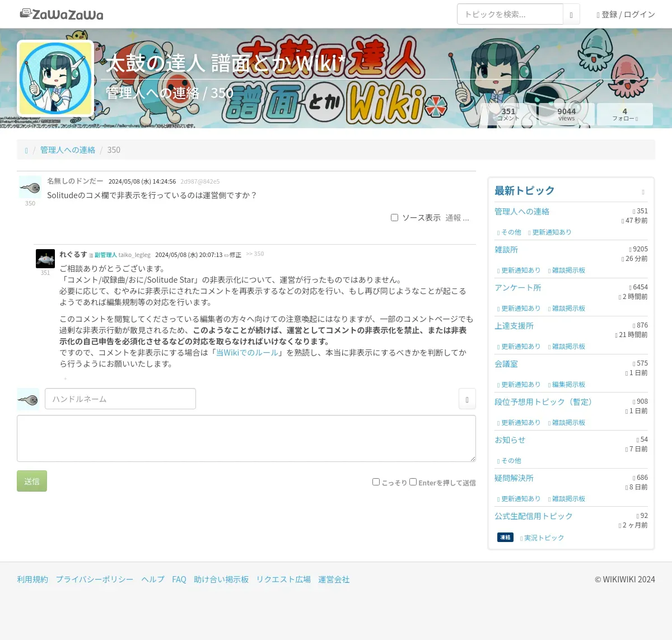The height and width of the screenshot is (640, 672).
Task: Open れぐるす user avatar on reply 351
Action: click(x=45, y=259)
